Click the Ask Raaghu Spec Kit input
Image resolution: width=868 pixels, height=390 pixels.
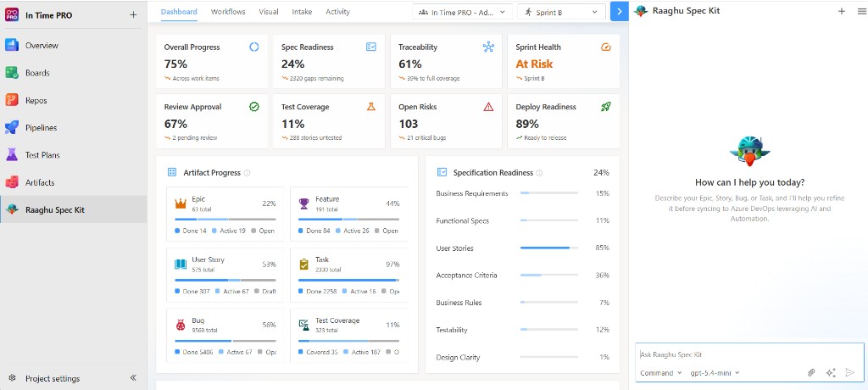749,354
